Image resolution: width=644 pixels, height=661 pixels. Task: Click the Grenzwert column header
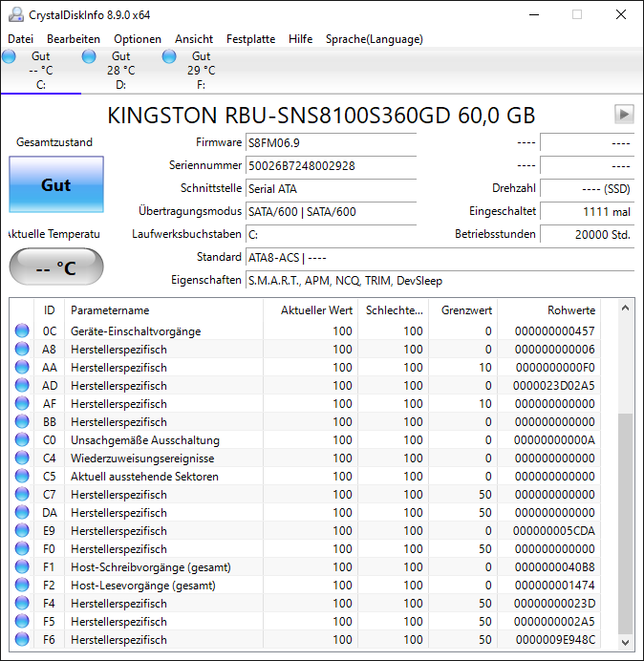pyautogui.click(x=463, y=310)
